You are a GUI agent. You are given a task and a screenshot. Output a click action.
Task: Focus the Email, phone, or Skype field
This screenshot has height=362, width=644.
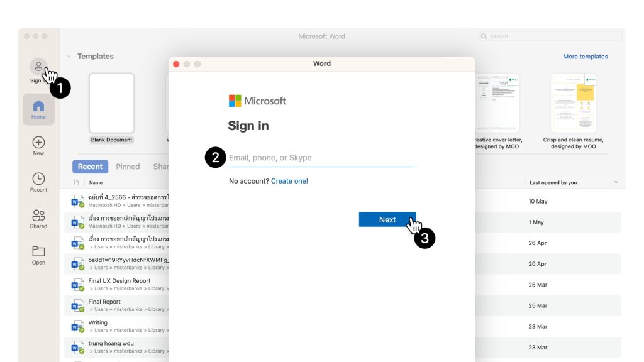click(x=321, y=158)
